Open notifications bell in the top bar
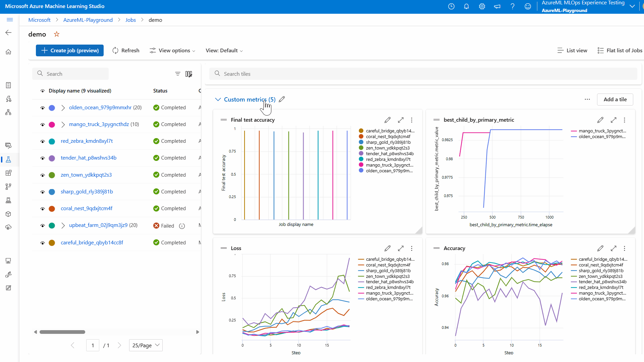 [466, 6]
